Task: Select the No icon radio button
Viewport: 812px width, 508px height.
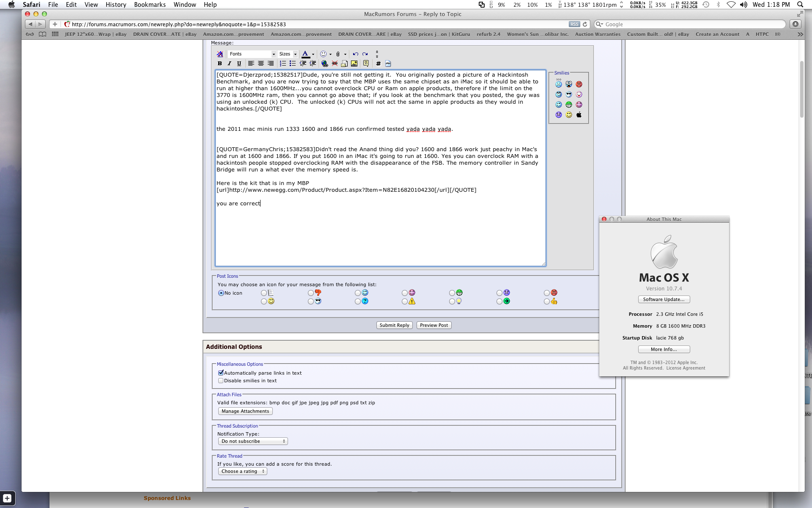Action: point(221,293)
